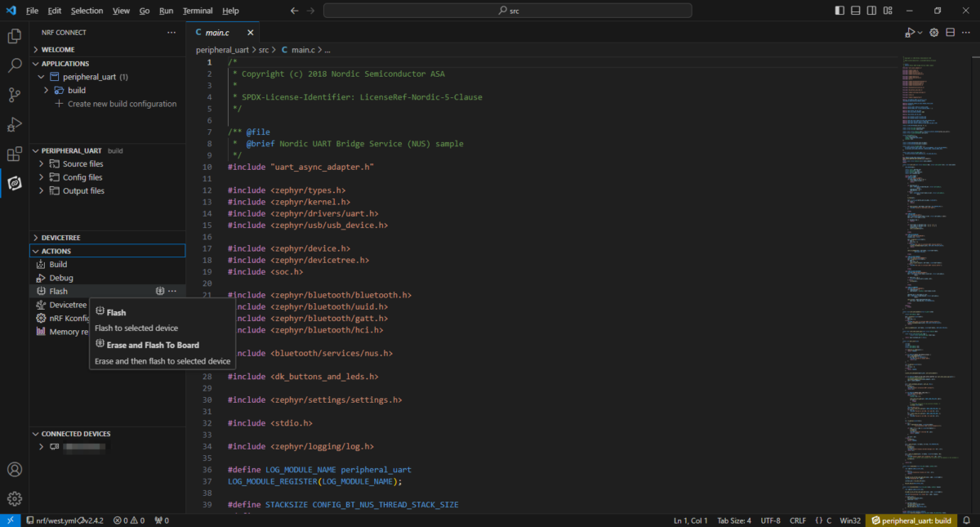Viewport: 980px width, 527px height.
Task: Toggle Secondary Side Bar layout button
Action: (x=871, y=11)
